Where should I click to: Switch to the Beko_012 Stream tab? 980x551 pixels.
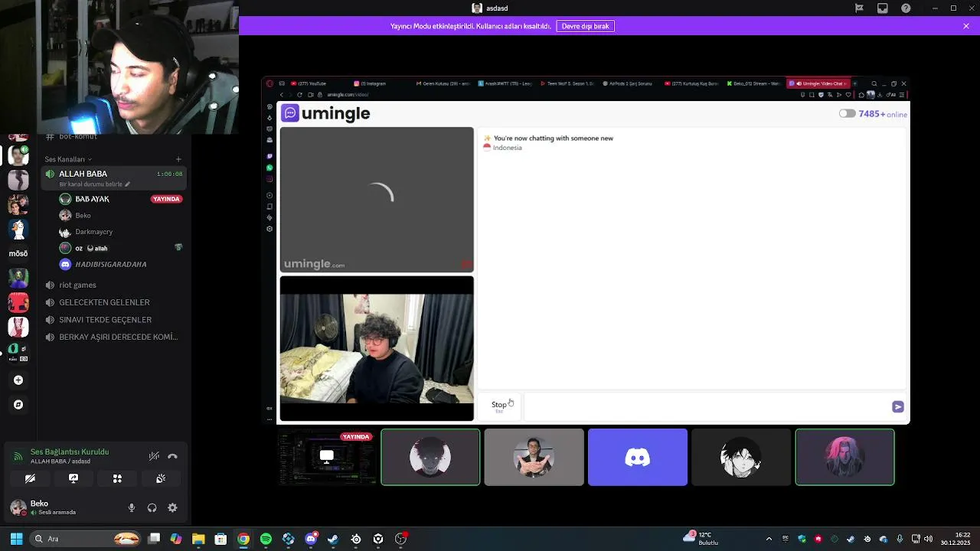[754, 83]
